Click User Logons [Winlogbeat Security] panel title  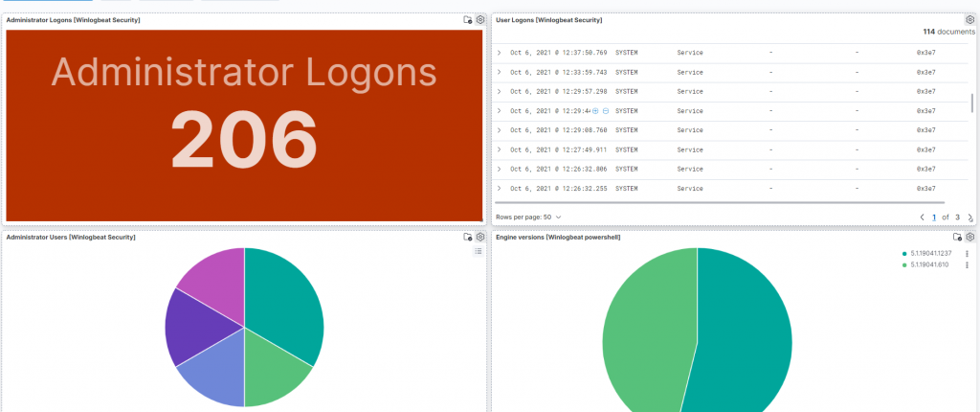click(548, 20)
